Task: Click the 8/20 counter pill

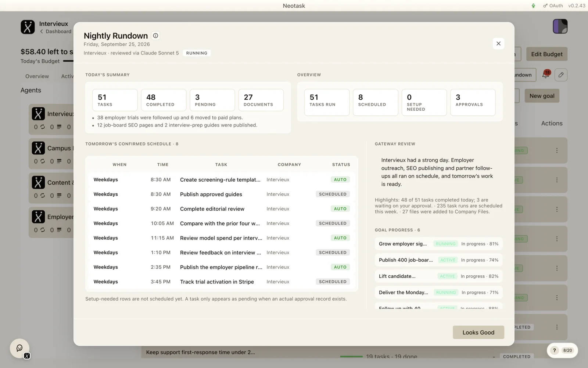Action: coord(567,350)
